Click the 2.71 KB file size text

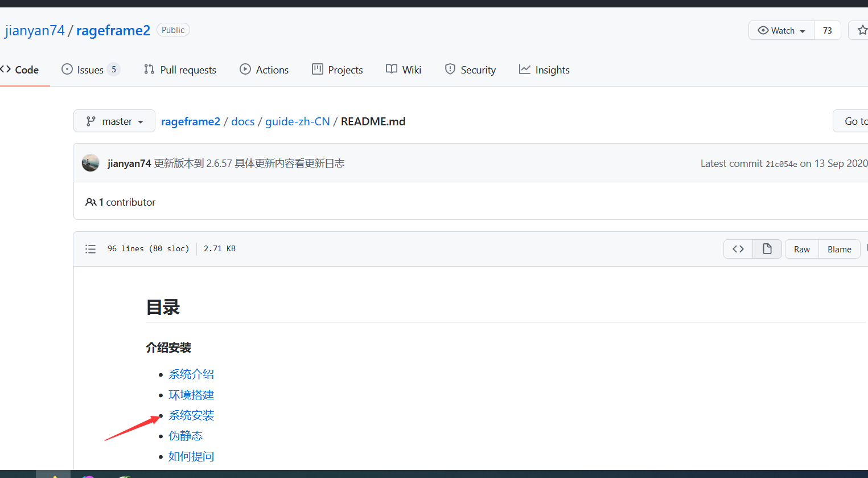(x=220, y=249)
